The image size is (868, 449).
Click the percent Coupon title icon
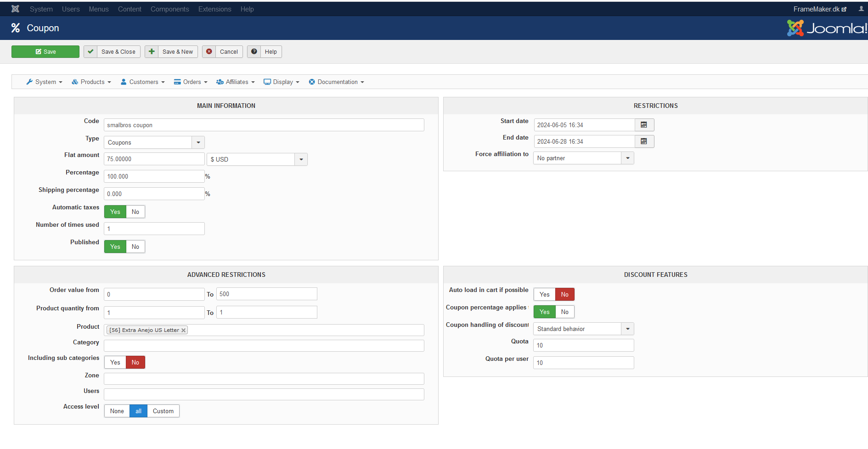point(16,28)
